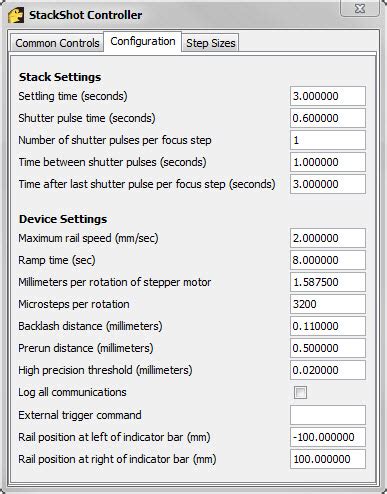
Task: Click the Maximum rail speed field
Action: 328,238
